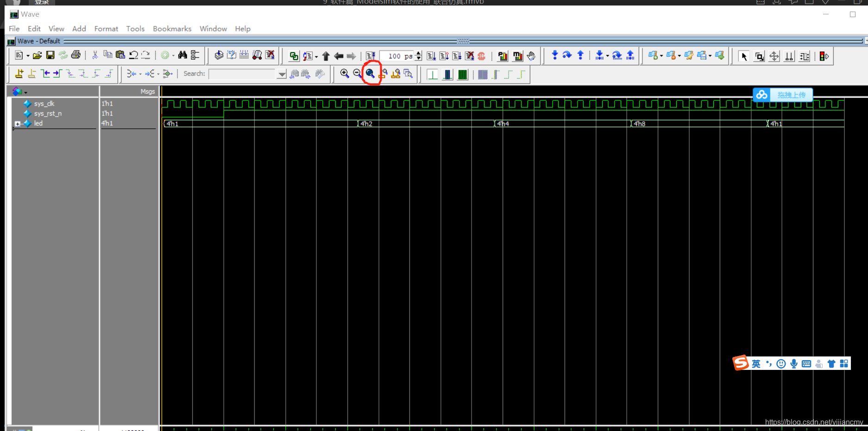Click the Cut scissors icon
Screen dimensions: 868x431
[95, 55]
